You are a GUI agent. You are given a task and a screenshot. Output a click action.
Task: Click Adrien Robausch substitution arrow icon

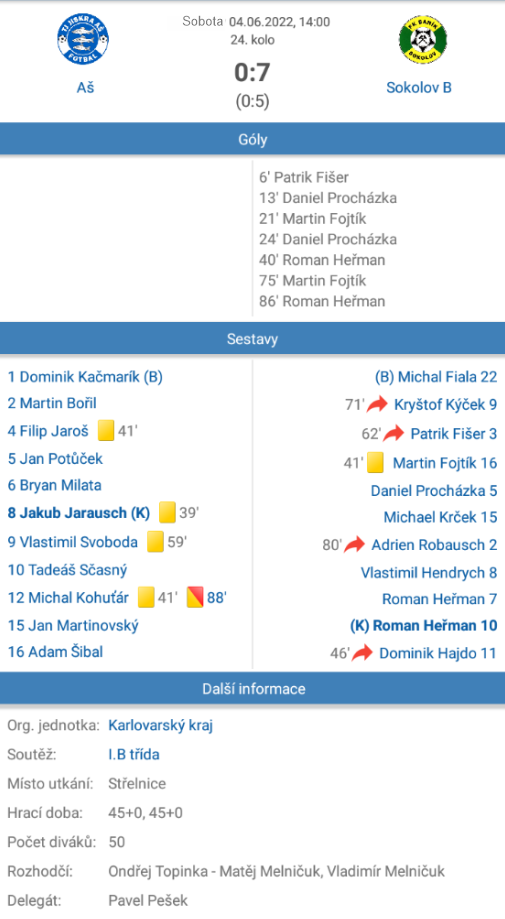tap(354, 544)
